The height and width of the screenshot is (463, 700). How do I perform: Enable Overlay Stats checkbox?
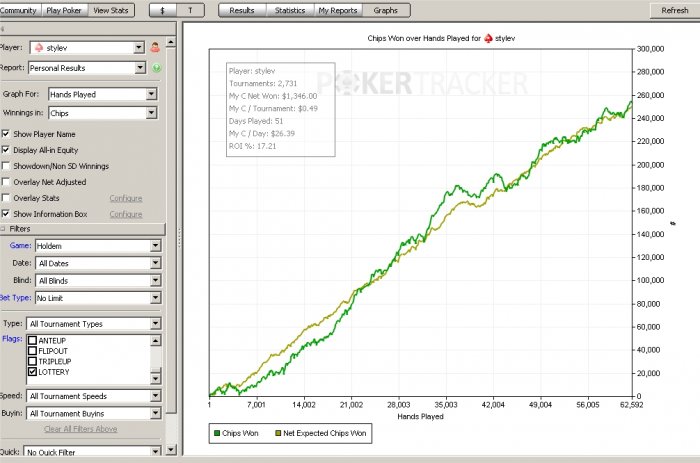5,198
